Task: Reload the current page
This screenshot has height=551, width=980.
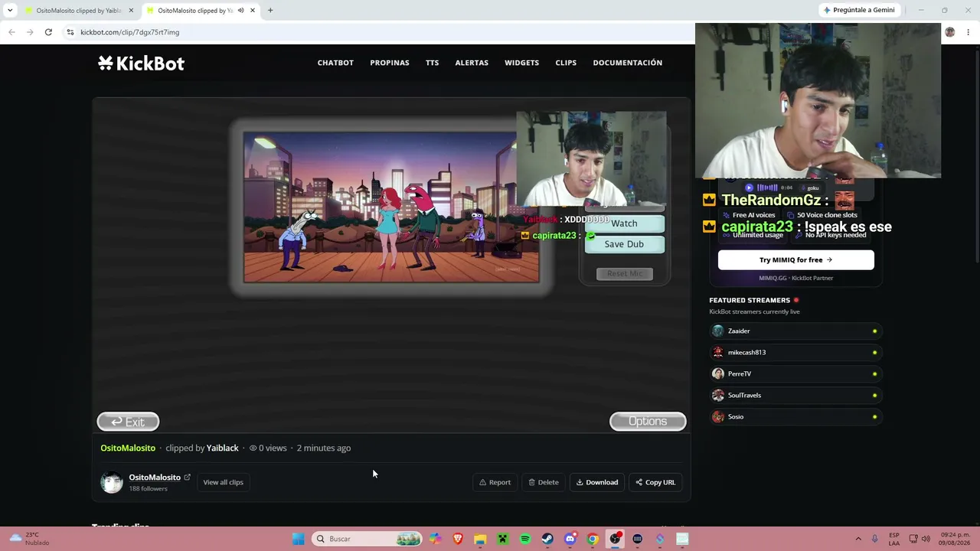Action: click(48, 32)
